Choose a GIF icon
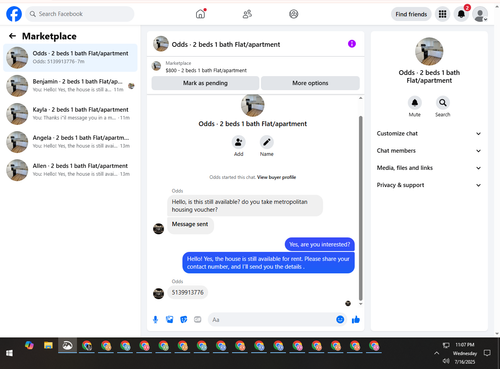 coord(198,320)
